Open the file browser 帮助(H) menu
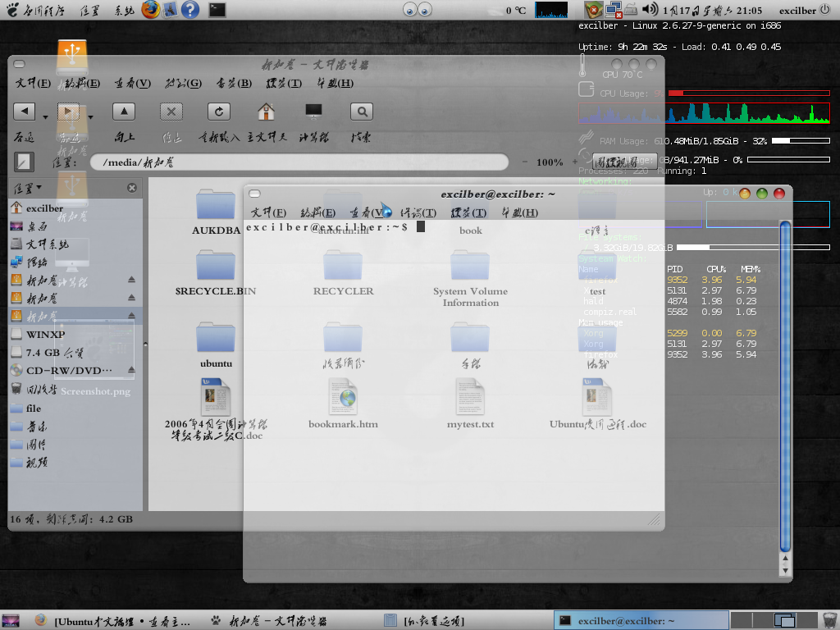 (x=335, y=83)
